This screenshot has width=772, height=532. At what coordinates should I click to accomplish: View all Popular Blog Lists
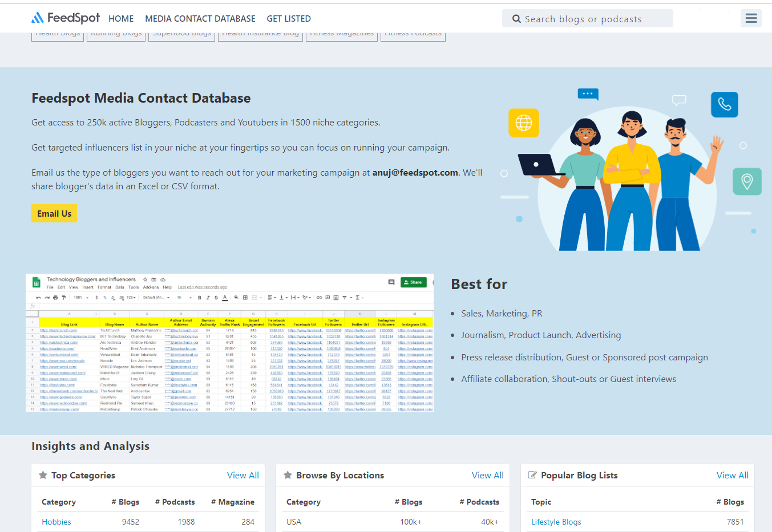pos(732,475)
